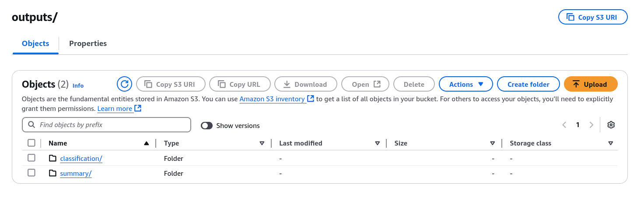This screenshot has height=199, width=644.
Task: Tick the select-all objects checkbox
Action: (x=31, y=143)
